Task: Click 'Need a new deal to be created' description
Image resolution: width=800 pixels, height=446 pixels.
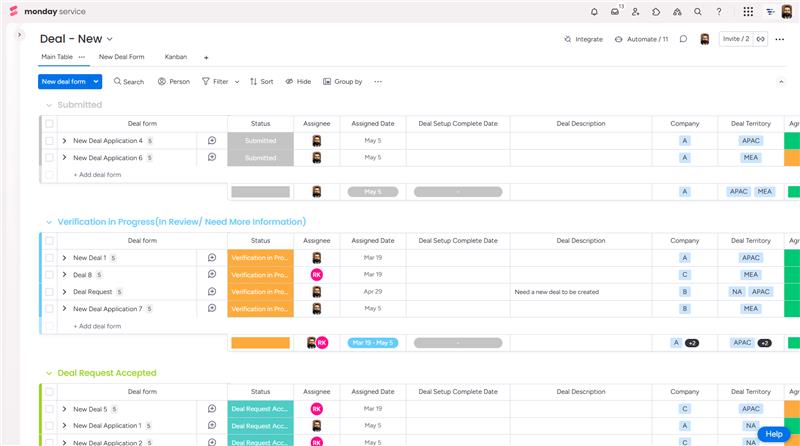Action: [x=557, y=292]
